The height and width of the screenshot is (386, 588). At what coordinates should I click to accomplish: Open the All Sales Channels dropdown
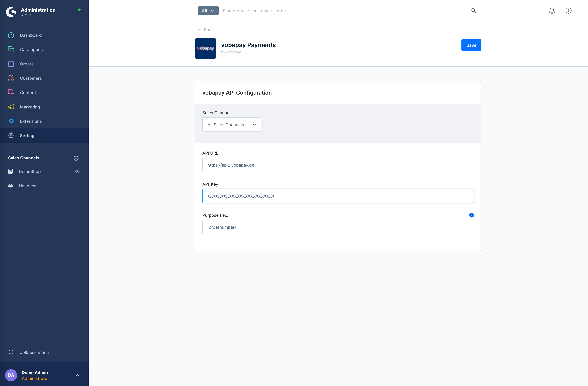pos(231,125)
